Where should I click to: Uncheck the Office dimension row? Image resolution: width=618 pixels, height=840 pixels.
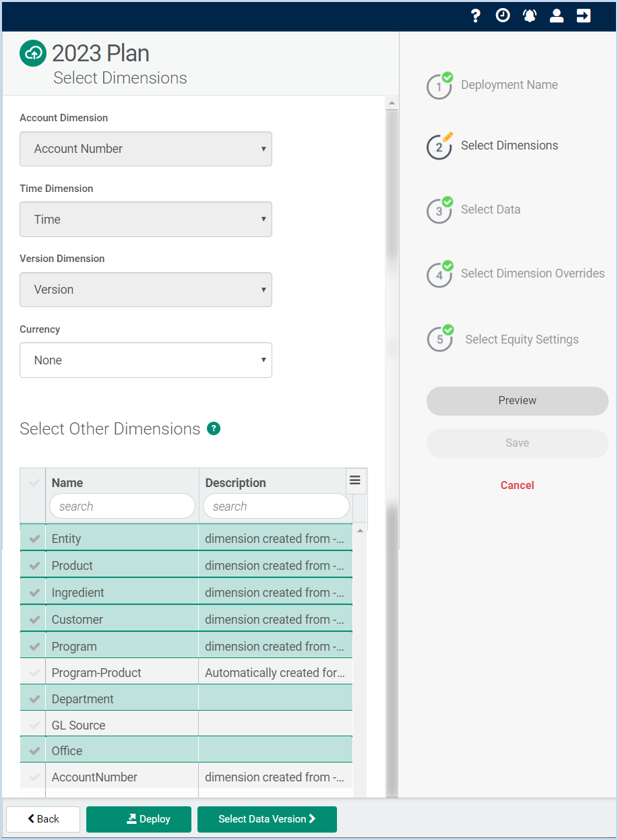[34, 750]
